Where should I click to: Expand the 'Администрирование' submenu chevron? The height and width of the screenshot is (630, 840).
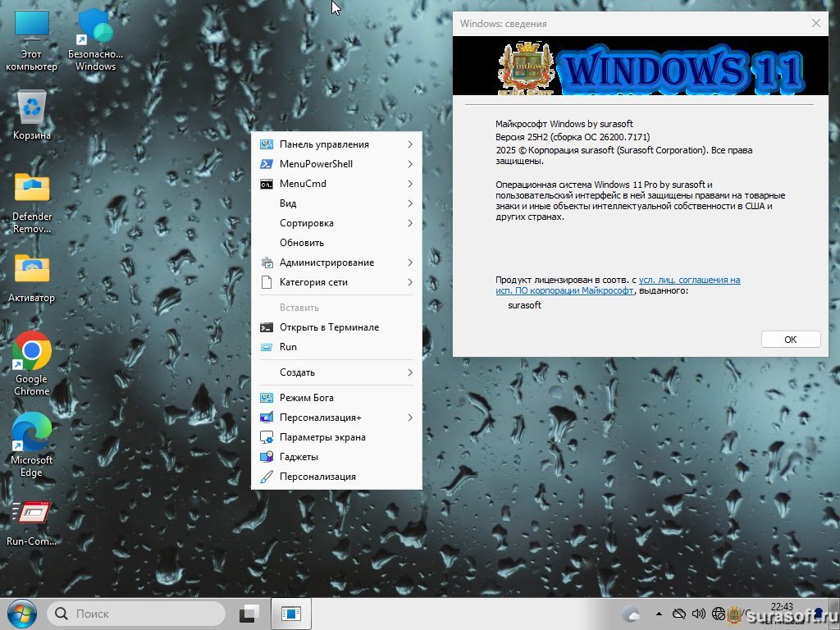(410, 262)
